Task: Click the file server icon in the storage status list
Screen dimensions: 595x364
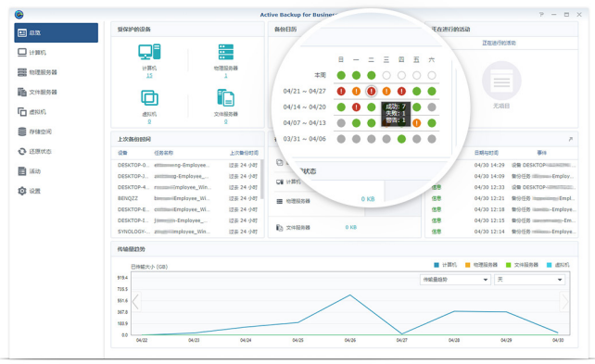Action: click(x=279, y=228)
